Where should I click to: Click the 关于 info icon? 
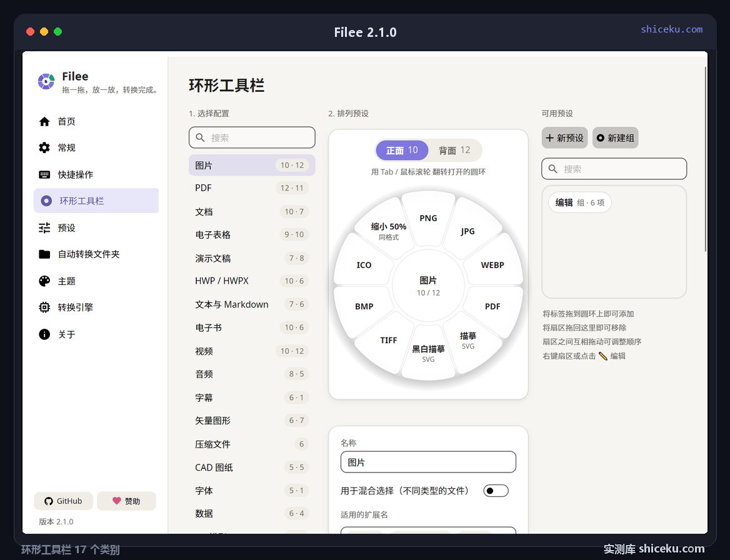click(44, 334)
